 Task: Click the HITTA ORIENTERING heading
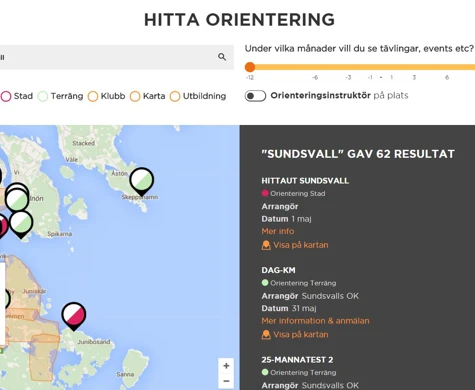pos(239,20)
